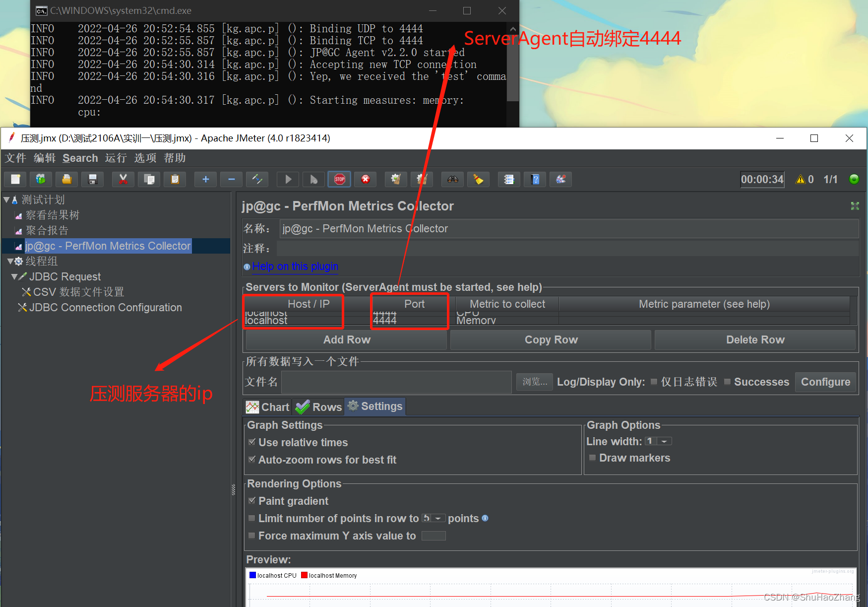Check the 仅日志错误 checkbox
The width and height of the screenshot is (868, 607).
[654, 382]
